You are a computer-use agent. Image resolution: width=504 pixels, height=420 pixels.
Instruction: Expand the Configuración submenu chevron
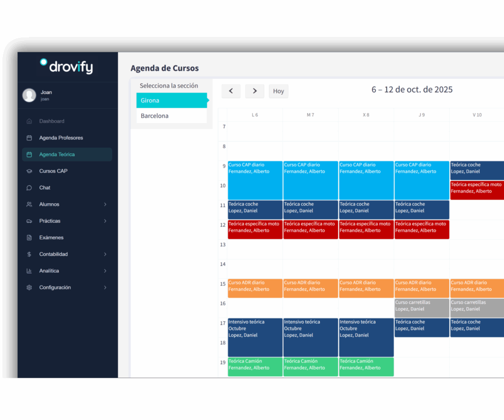point(105,288)
